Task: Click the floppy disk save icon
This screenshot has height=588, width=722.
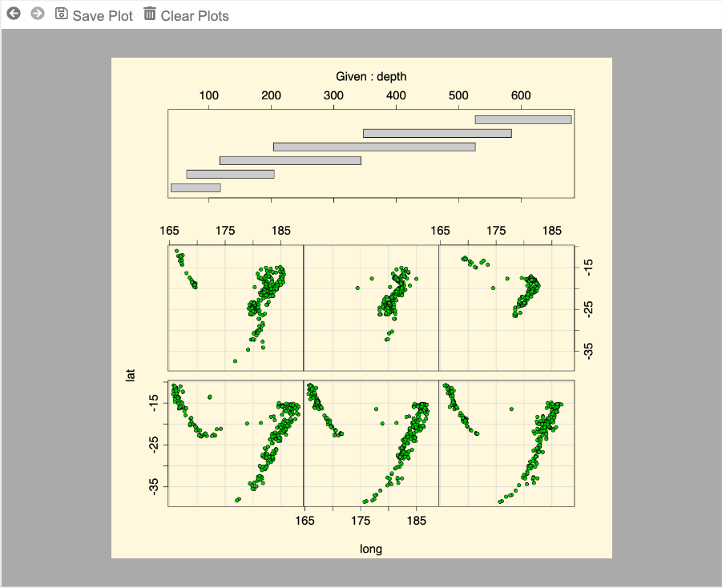Action: tap(62, 14)
